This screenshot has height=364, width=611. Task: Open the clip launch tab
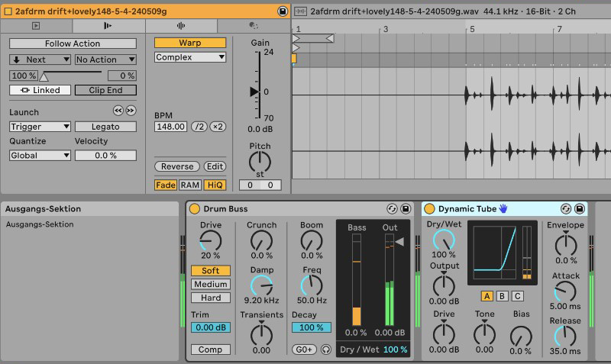pyautogui.click(x=108, y=25)
